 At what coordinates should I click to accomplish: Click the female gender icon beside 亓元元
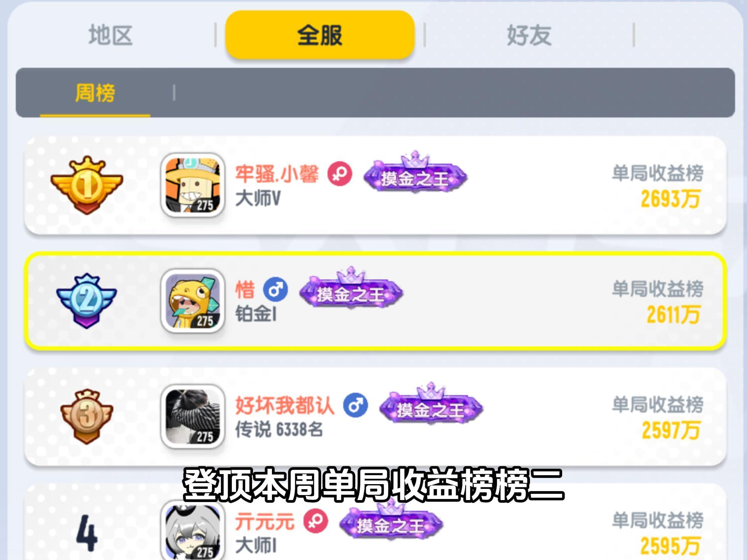(x=316, y=521)
